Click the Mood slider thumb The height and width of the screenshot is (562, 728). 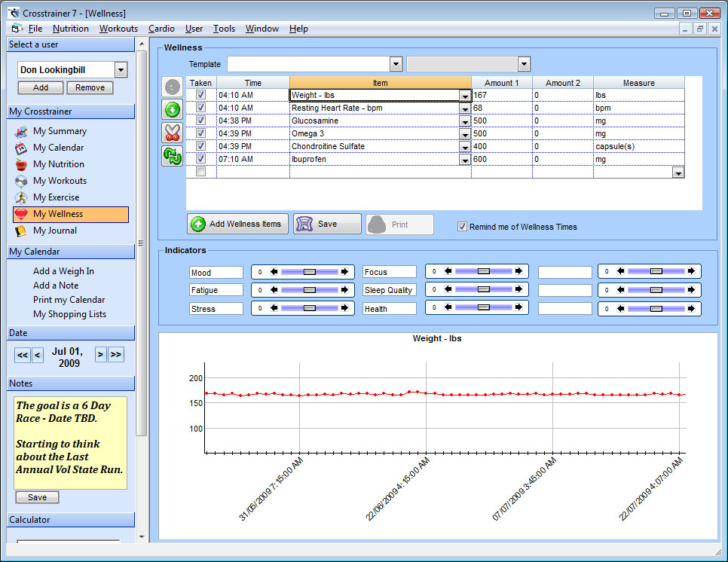coord(310,272)
